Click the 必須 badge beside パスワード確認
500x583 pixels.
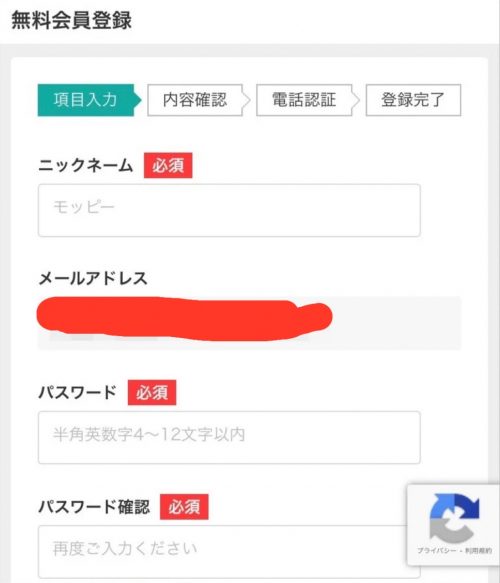click(184, 507)
